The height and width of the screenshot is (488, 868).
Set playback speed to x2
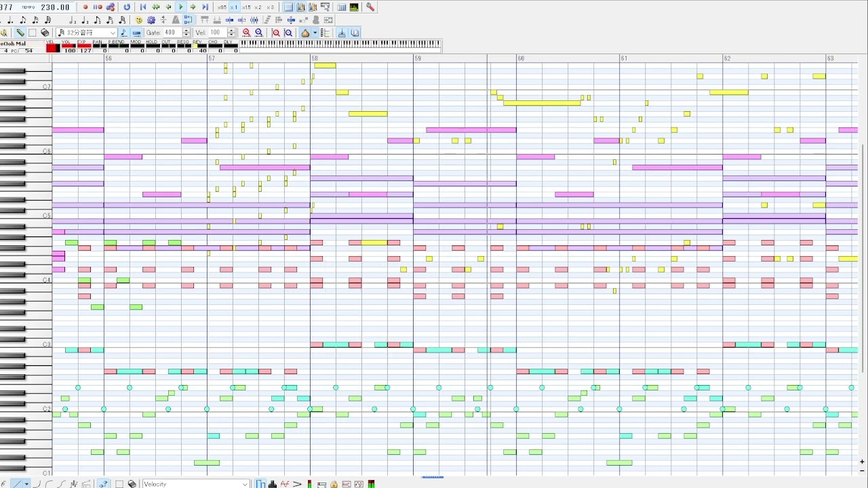pos(258,7)
